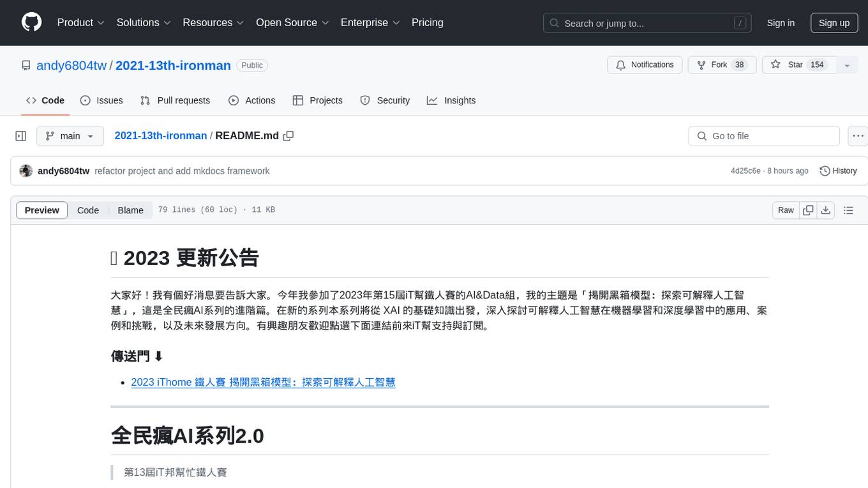Click the Sign up button
The height and width of the screenshot is (488, 868).
point(834,23)
